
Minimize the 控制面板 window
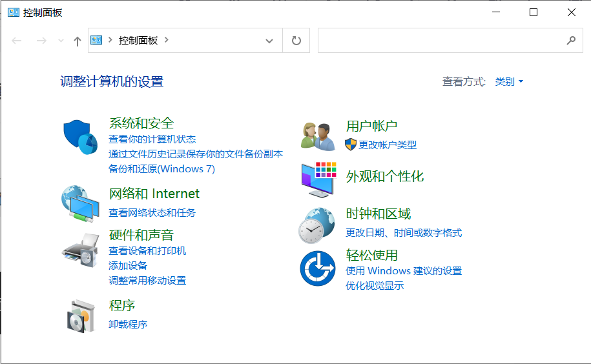496,12
